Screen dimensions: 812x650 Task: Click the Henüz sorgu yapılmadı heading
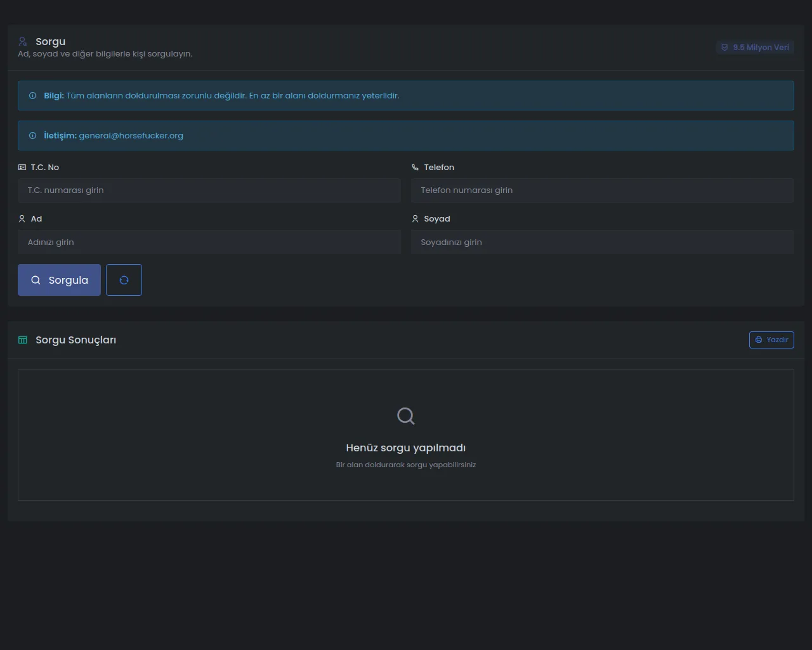406,448
